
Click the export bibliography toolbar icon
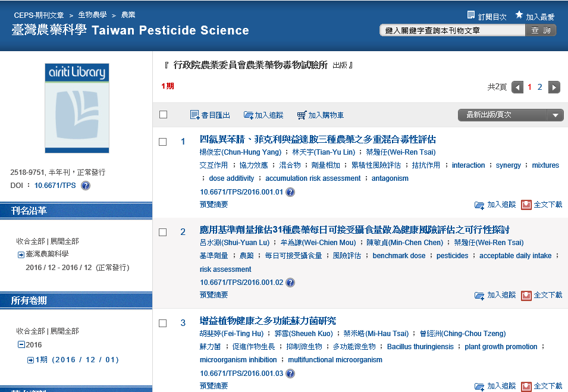tap(195, 115)
